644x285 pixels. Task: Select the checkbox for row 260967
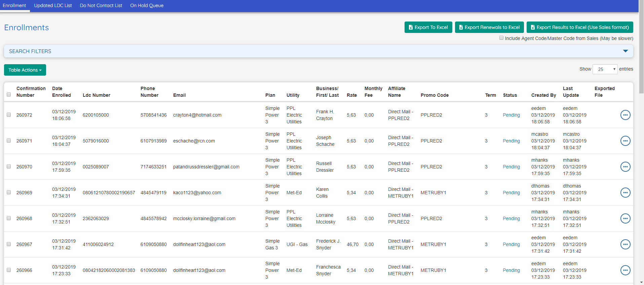pos(9,244)
